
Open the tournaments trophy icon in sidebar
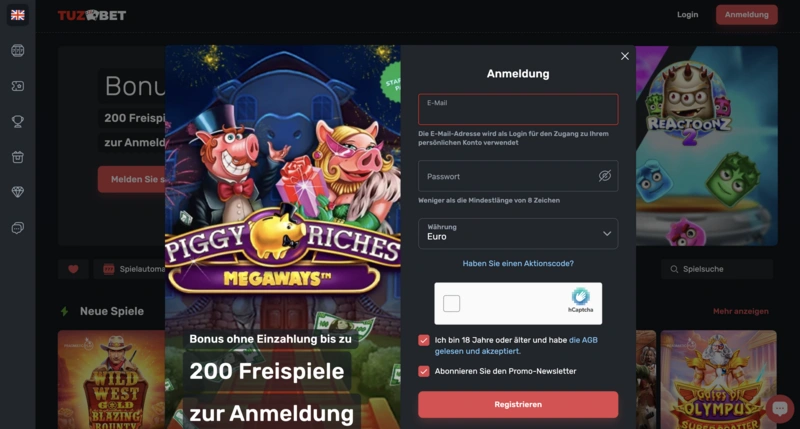pyautogui.click(x=18, y=121)
